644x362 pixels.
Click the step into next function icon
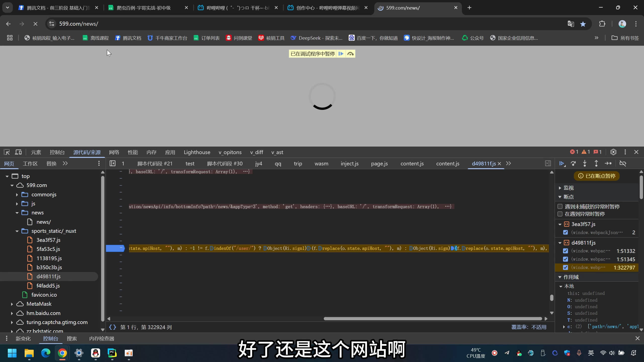coord(585,163)
